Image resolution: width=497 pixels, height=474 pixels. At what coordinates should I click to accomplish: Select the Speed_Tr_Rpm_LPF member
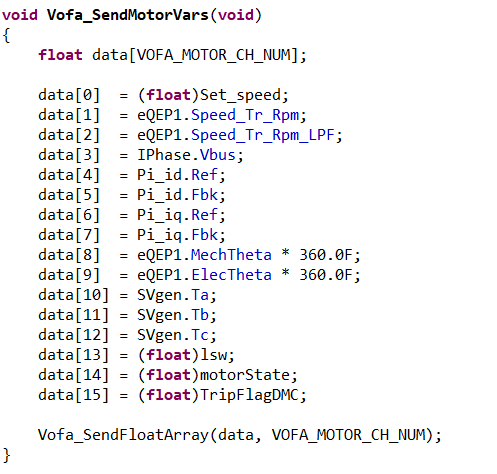(263, 135)
